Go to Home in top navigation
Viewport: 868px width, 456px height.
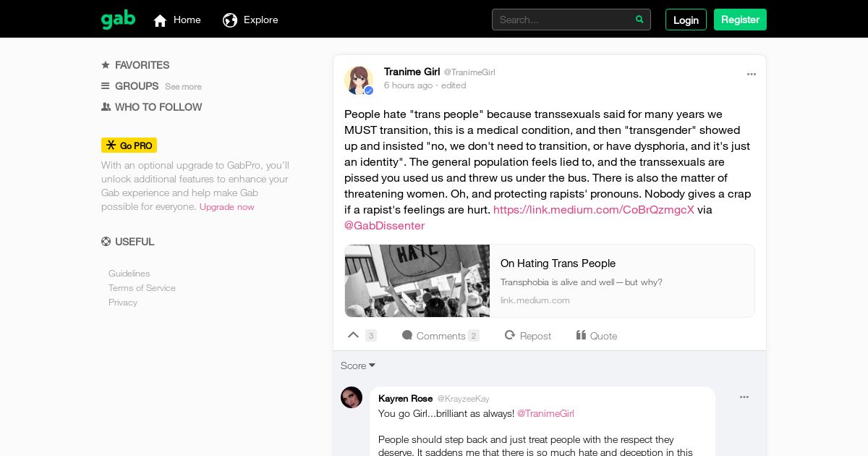tap(177, 20)
